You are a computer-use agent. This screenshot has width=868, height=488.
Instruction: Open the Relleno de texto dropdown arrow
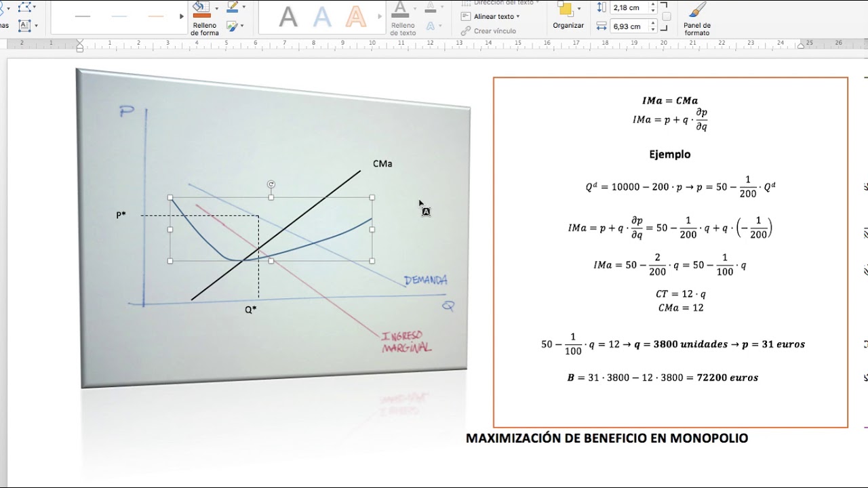point(414,8)
